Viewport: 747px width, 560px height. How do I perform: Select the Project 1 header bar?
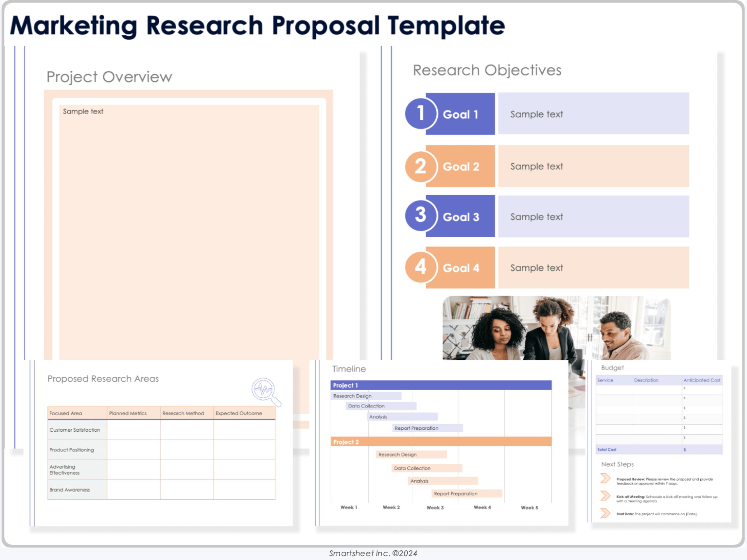pos(441,385)
